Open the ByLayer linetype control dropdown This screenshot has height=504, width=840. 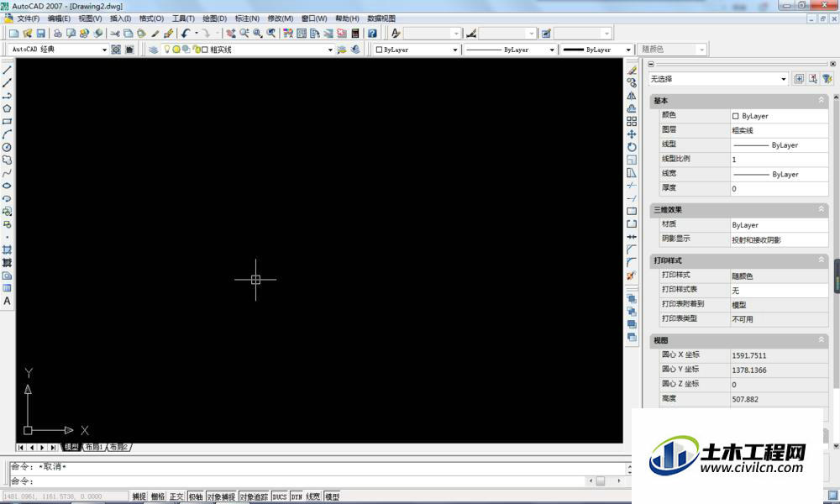click(552, 50)
